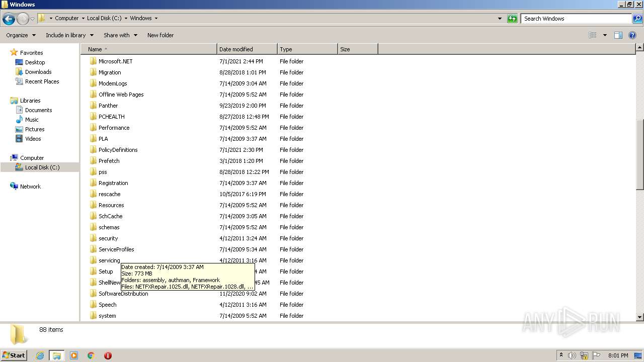Open the view options dropdown arrow
The height and width of the screenshot is (362, 644).
[605, 35]
